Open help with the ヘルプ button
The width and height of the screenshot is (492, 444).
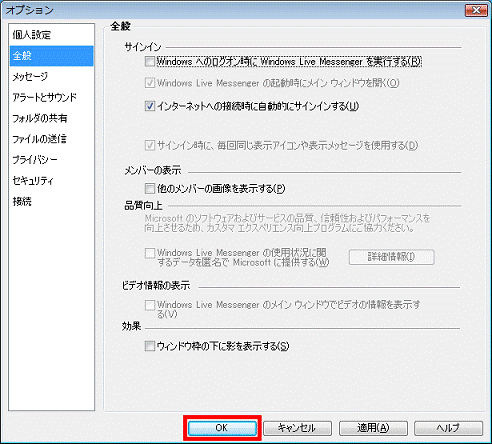448,428
